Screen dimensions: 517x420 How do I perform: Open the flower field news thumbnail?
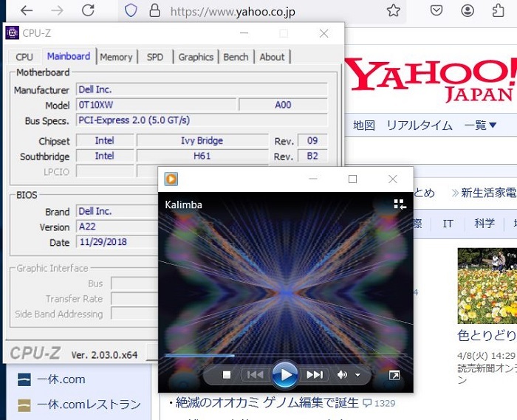(487, 286)
